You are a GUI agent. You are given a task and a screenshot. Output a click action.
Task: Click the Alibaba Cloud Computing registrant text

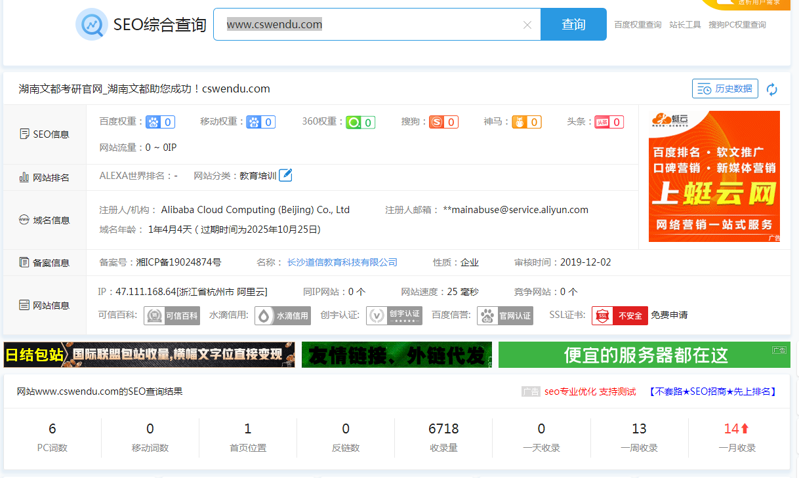(x=255, y=209)
